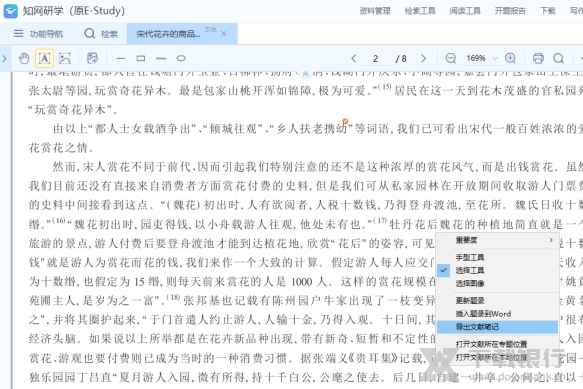Toggle checked 选择工具 in context menu
Image resolution: width=583 pixels, height=389 pixels.
pyautogui.click(x=497, y=270)
